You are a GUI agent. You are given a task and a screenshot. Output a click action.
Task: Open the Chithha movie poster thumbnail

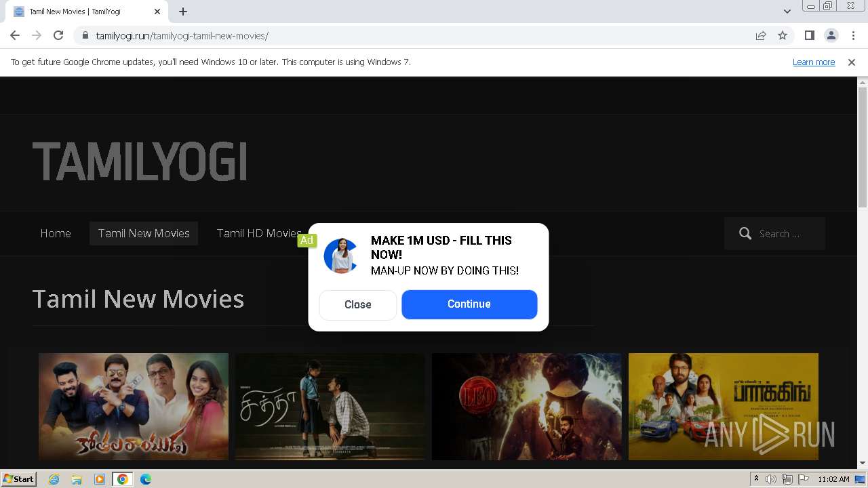tap(330, 407)
